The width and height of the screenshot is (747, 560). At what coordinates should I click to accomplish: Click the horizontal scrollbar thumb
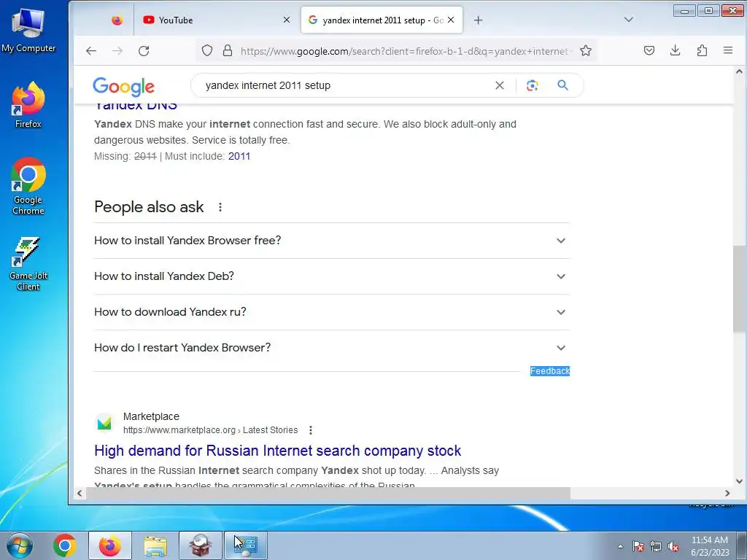click(328, 494)
